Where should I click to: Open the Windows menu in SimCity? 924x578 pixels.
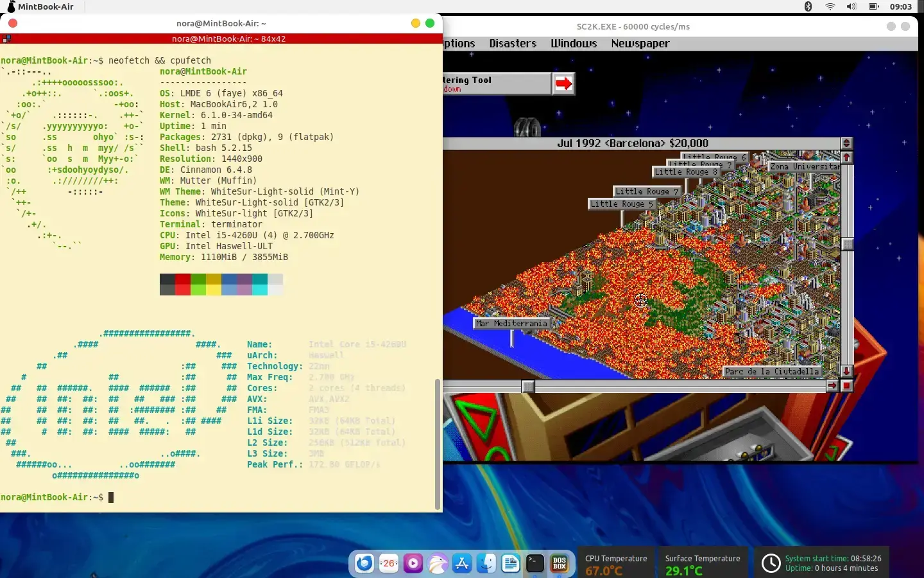tap(573, 44)
